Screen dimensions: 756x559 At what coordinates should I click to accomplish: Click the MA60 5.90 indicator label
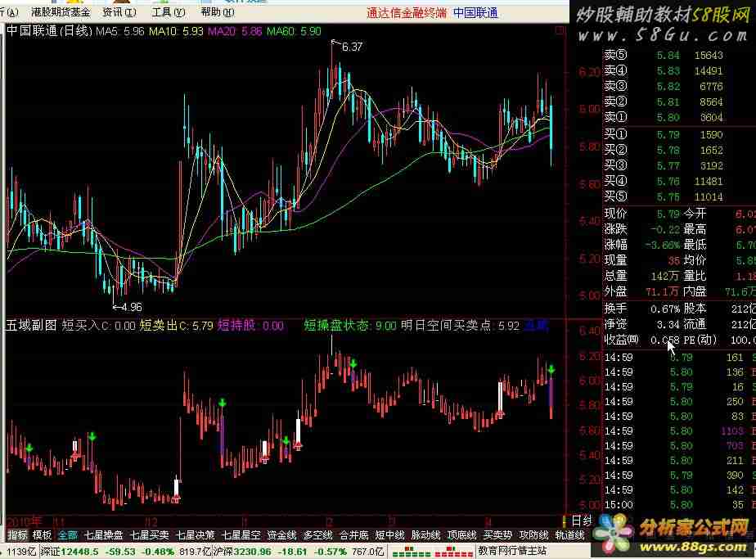point(294,31)
